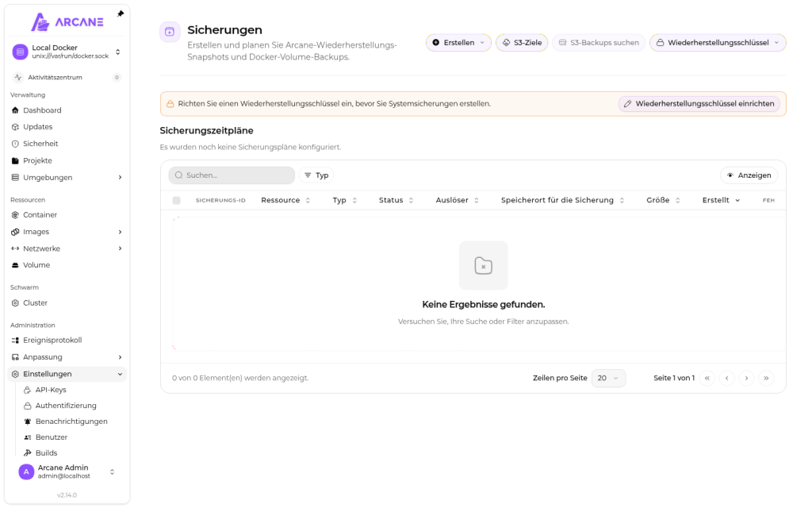The width and height of the screenshot is (812, 508).
Task: Toggle the sidebar pin icon
Action: (x=121, y=13)
